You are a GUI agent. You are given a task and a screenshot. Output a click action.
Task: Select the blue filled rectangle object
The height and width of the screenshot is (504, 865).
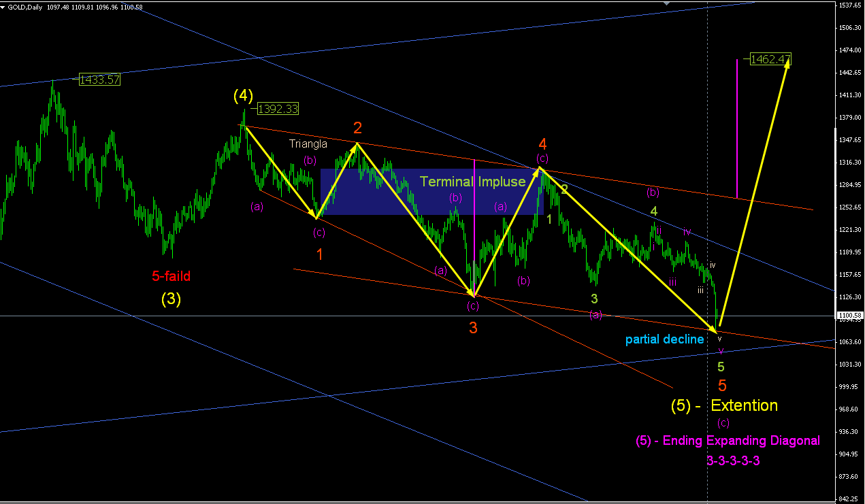coord(431,192)
